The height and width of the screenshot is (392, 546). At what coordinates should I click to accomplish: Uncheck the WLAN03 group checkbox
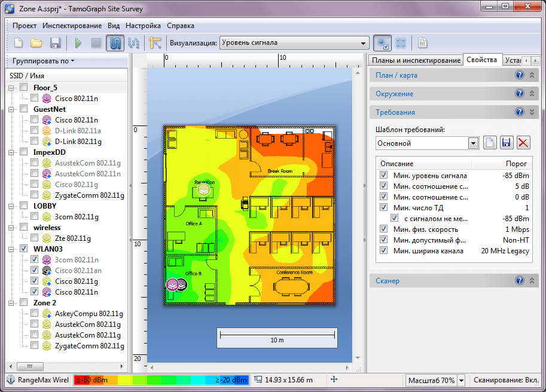pos(24,249)
